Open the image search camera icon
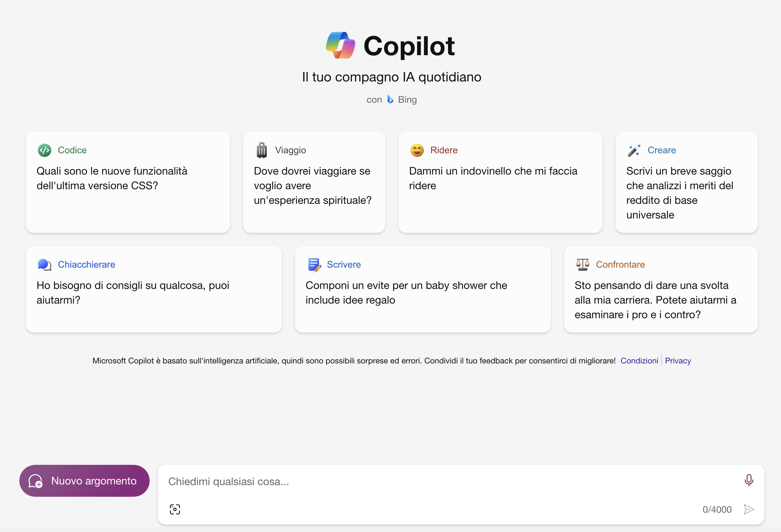The image size is (781, 532). click(x=175, y=509)
